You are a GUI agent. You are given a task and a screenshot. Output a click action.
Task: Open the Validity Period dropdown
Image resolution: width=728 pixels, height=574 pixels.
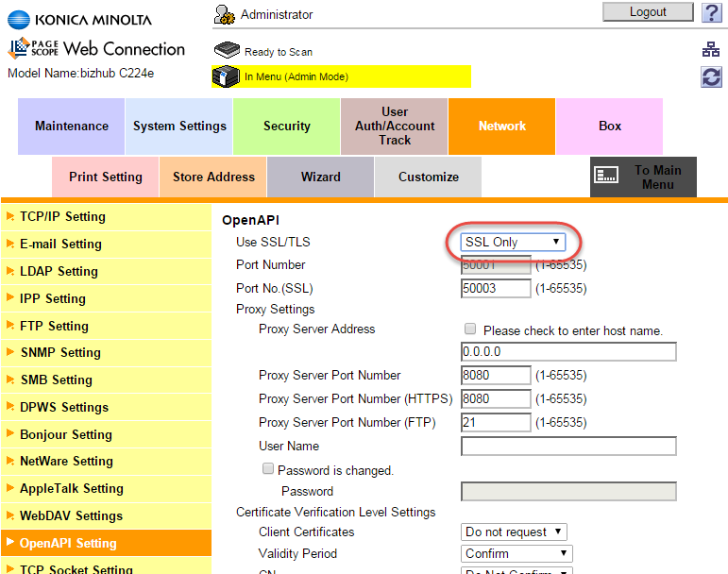pos(516,554)
